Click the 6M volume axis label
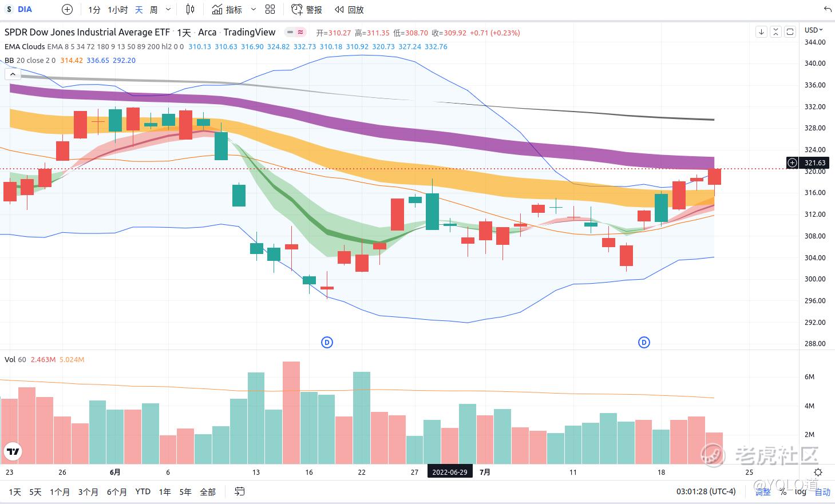The image size is (835, 504). click(x=809, y=377)
